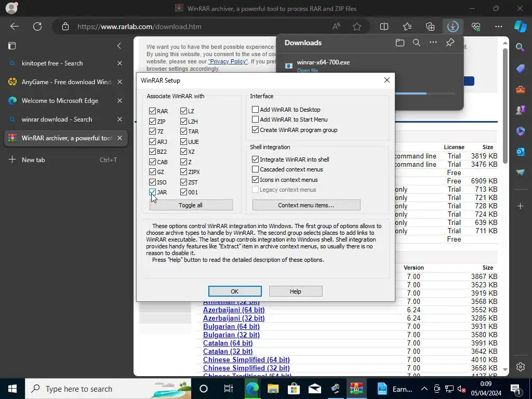
Task: Open the sidebar tools briefcase icon
Action: pyautogui.click(x=520, y=89)
